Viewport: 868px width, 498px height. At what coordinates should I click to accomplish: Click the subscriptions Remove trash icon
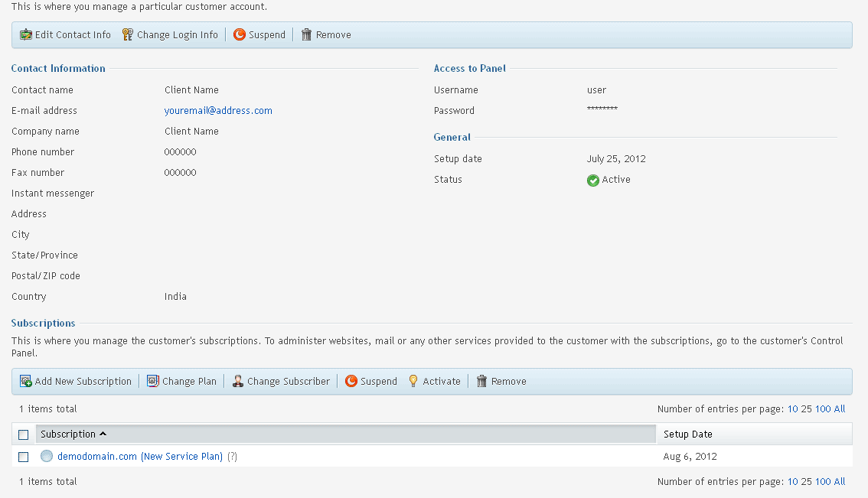click(482, 381)
